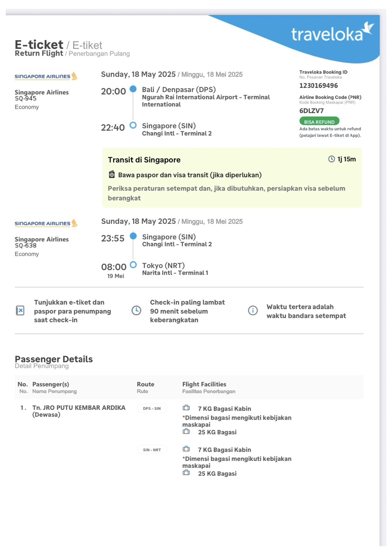392x555 pixels.
Task: Click the filled departure dot at 20:00 Denpasar
Action: pos(133,89)
